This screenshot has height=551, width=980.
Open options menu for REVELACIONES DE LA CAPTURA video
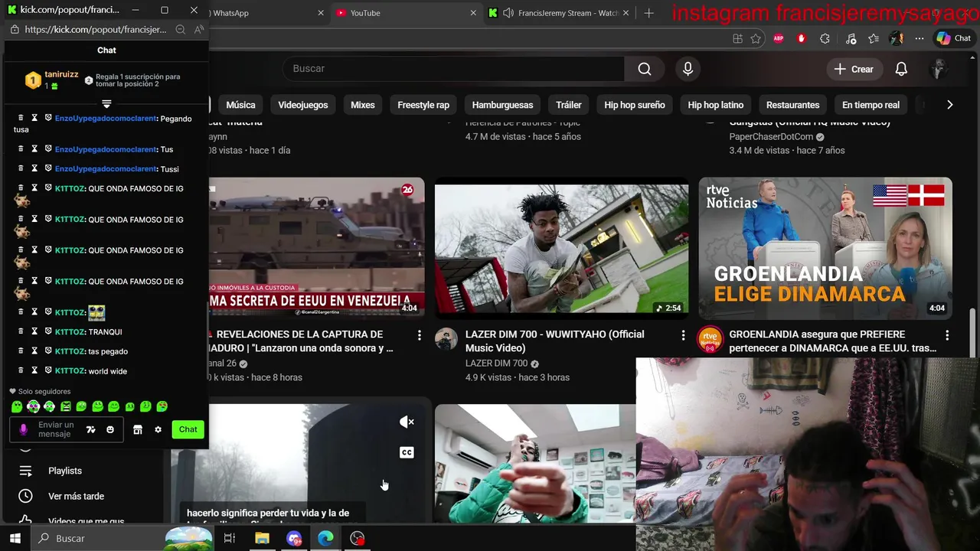pos(419,335)
